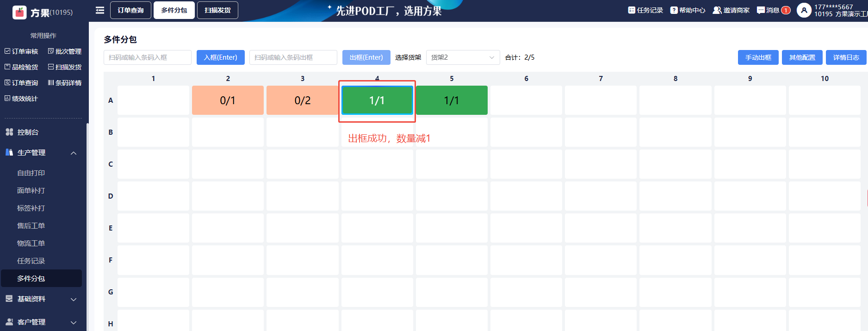Click the account text 177****5667
The width and height of the screenshot is (868, 331).
tap(833, 7)
